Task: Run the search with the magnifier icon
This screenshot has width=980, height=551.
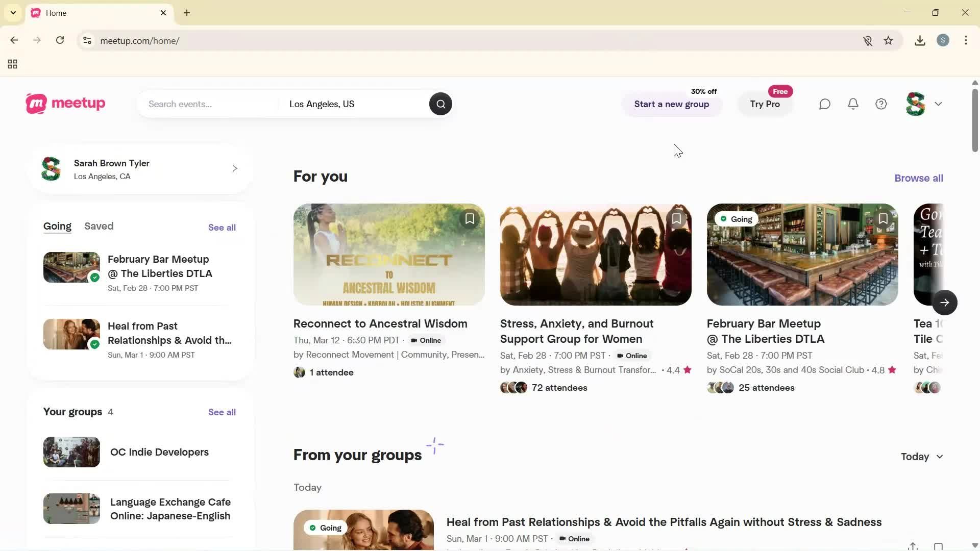Action: point(440,104)
